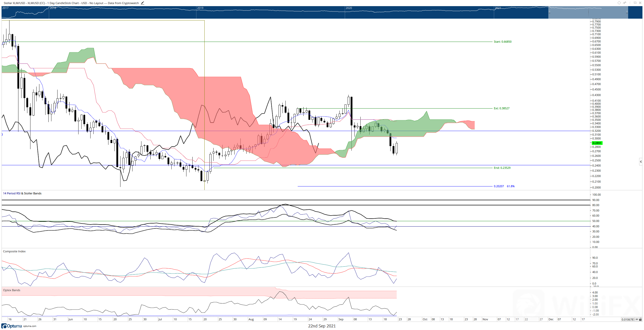Open the optuma.com link at bottom left
This screenshot has width=644, height=330.
[30, 326]
